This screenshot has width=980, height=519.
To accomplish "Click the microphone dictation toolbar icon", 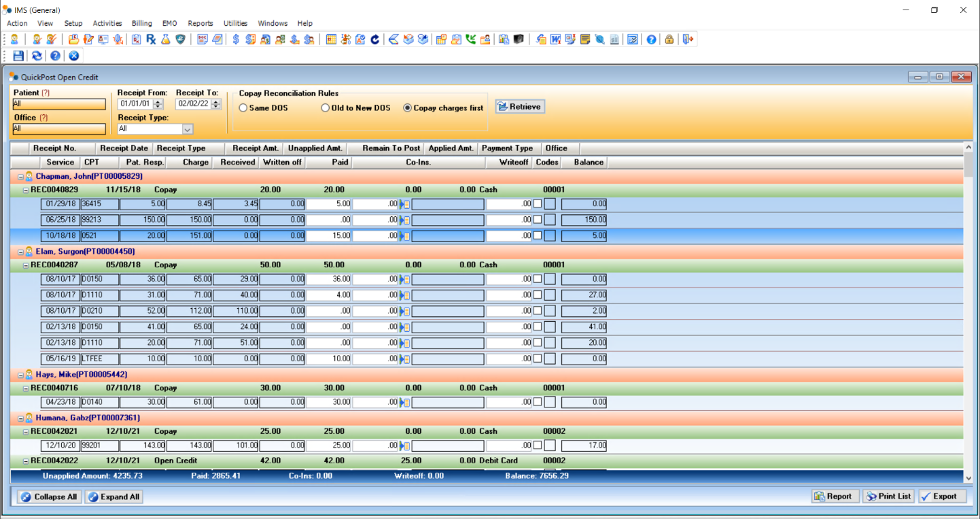I will pos(118,39).
